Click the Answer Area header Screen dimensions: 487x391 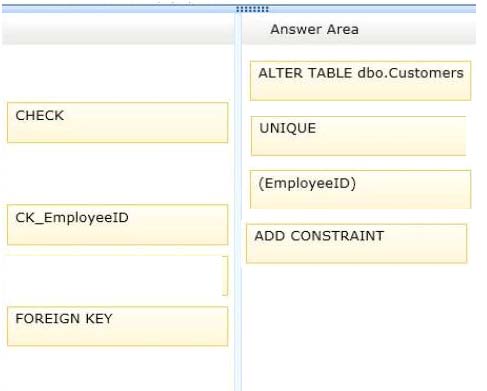point(359,29)
